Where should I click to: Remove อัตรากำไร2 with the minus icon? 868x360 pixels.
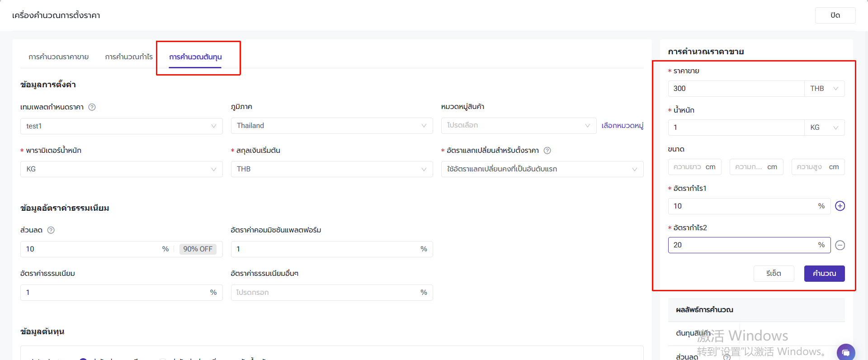(840, 245)
